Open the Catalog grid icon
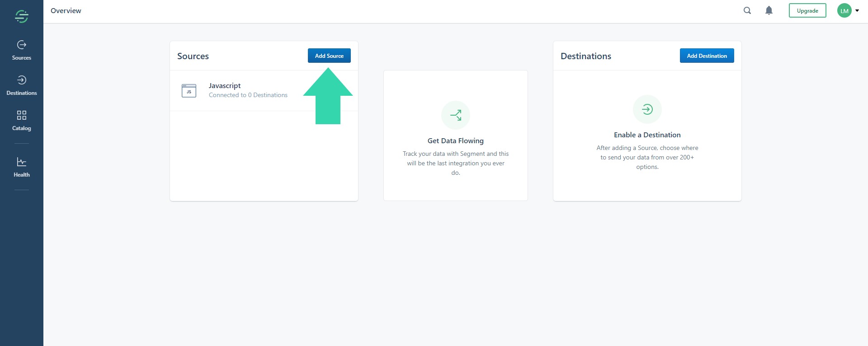 (x=21, y=115)
